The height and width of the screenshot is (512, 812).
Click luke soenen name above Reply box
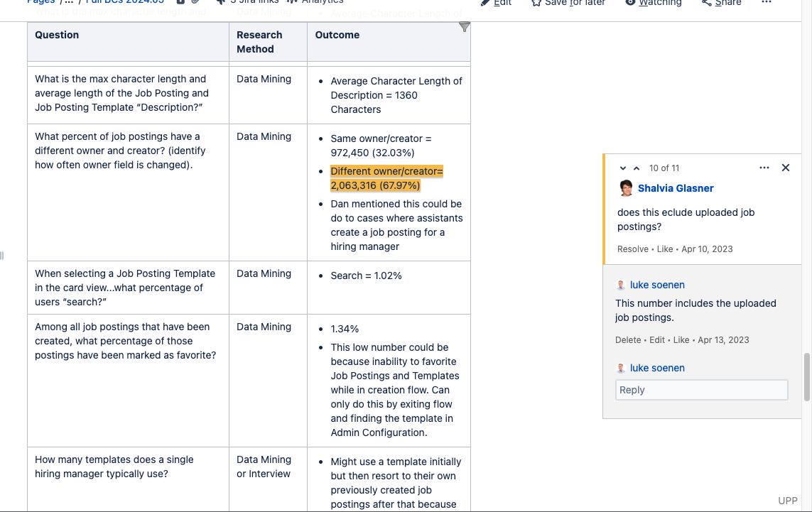pyautogui.click(x=657, y=368)
